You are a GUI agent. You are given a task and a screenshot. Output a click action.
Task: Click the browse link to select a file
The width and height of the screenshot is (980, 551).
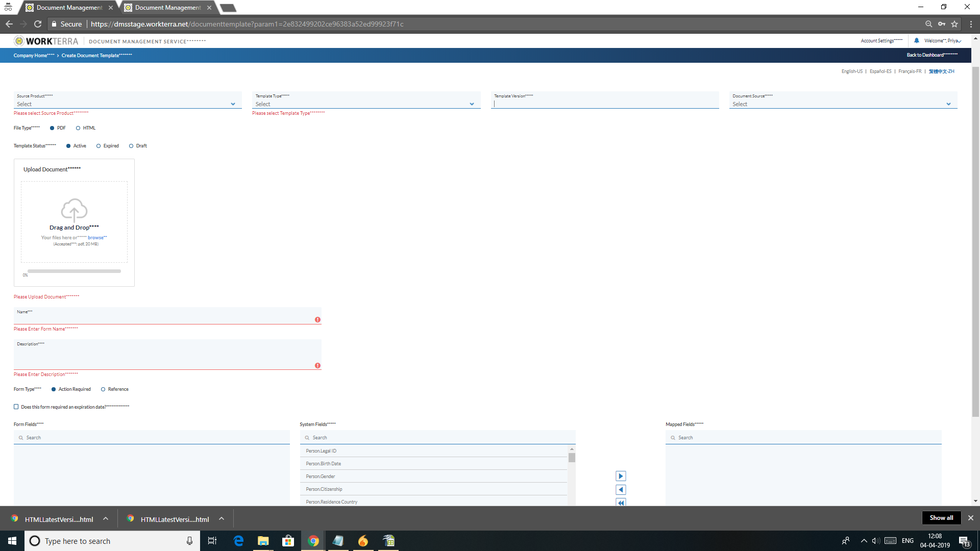[96, 237]
